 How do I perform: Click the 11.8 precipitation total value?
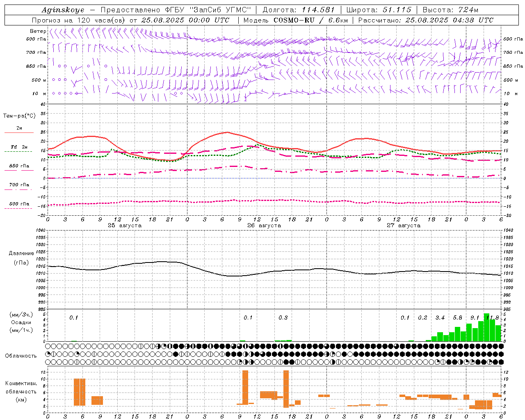coord(492,318)
